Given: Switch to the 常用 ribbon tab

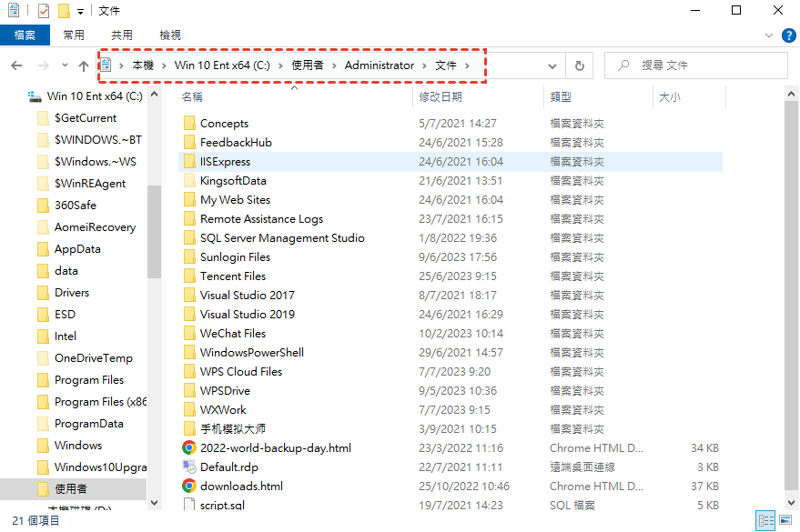Looking at the screenshot, I should [74, 35].
